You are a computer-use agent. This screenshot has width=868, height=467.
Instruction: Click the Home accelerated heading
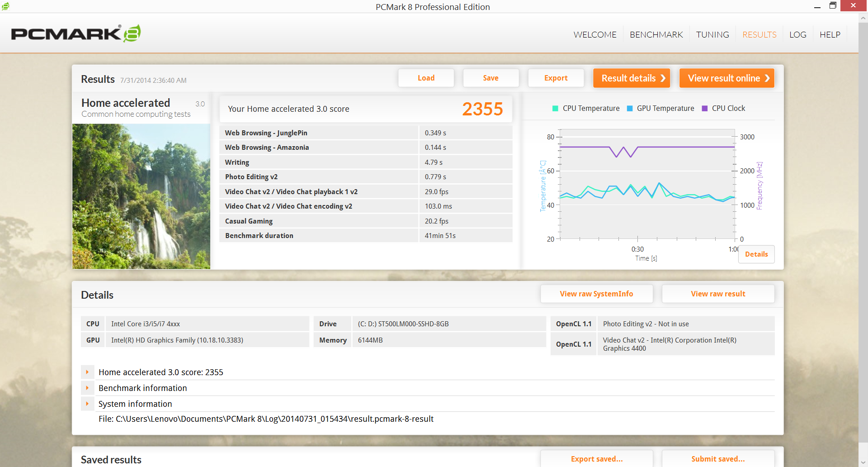(x=126, y=103)
